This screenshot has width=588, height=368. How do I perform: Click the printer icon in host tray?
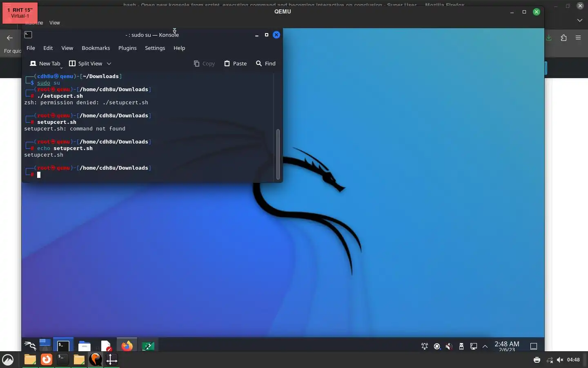(x=537, y=360)
